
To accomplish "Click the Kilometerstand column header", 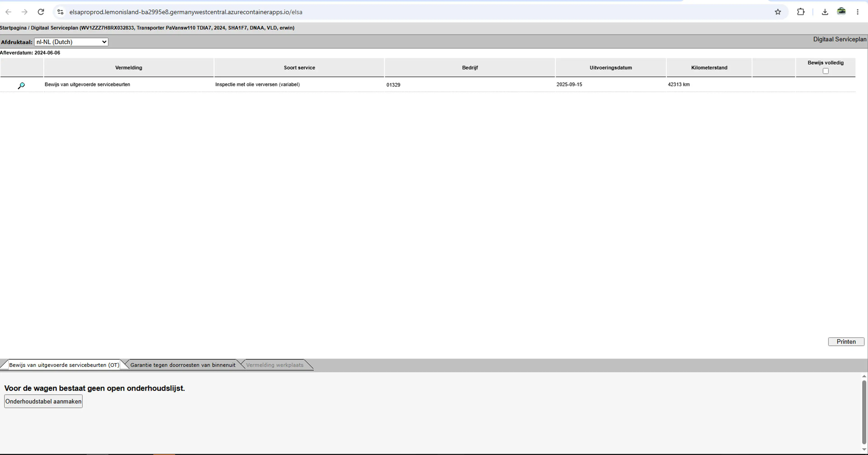I will tap(709, 68).
